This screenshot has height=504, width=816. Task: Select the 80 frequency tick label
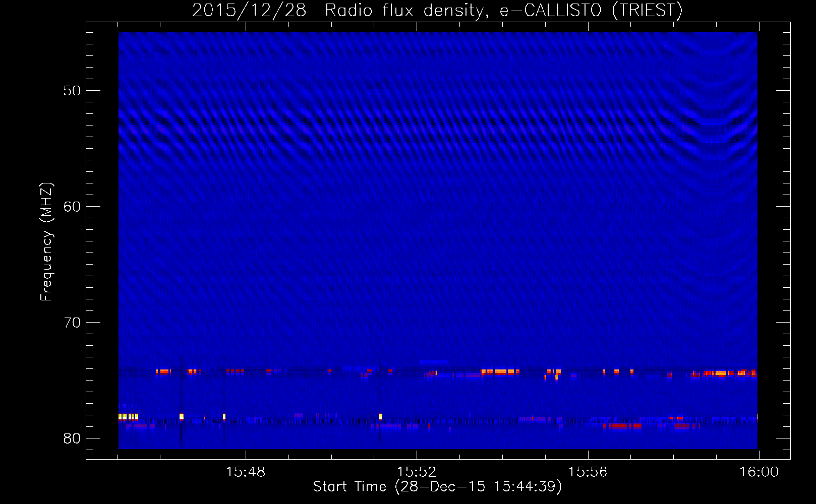coord(72,438)
